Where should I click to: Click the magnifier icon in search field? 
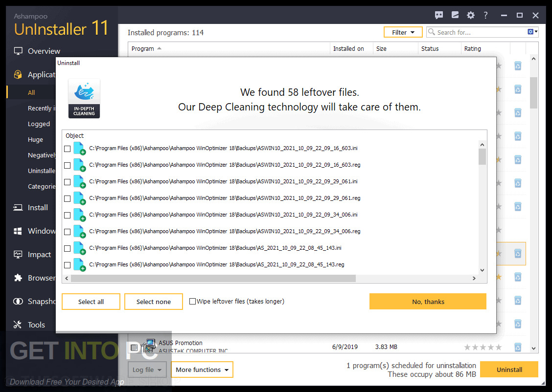[432, 32]
